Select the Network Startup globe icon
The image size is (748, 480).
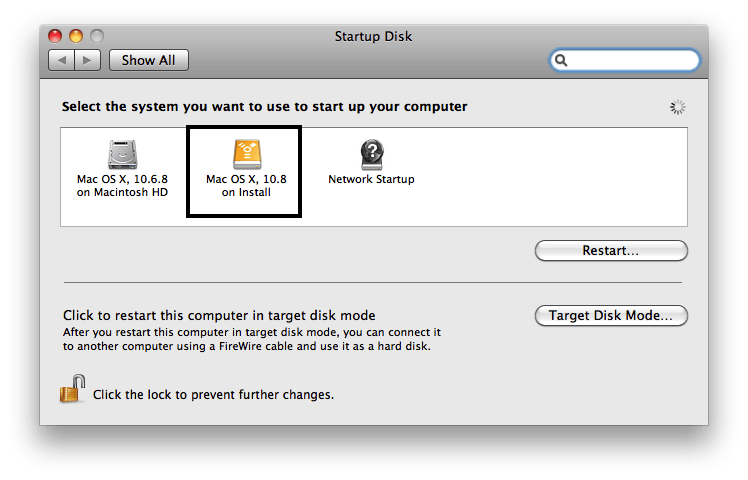(x=372, y=155)
